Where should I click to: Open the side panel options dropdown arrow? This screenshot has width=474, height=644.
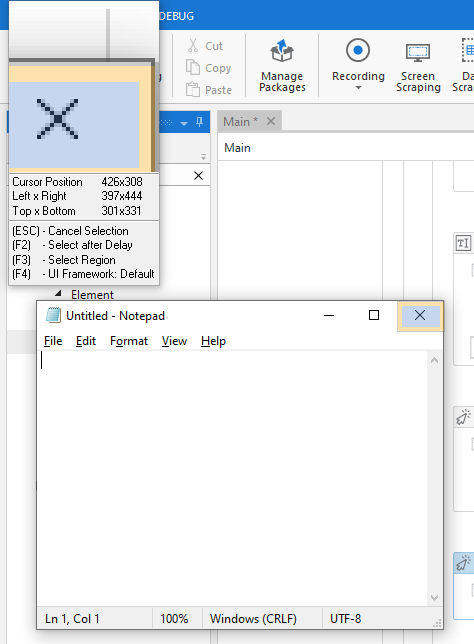pos(184,123)
